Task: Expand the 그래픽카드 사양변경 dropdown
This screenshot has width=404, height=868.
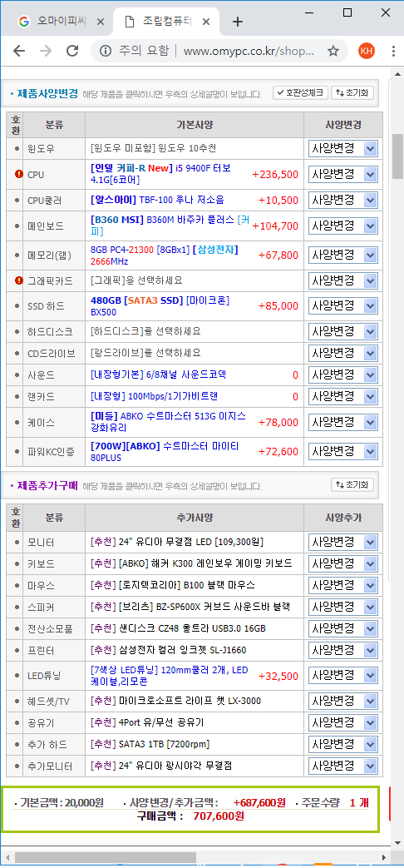Action: [x=343, y=281]
